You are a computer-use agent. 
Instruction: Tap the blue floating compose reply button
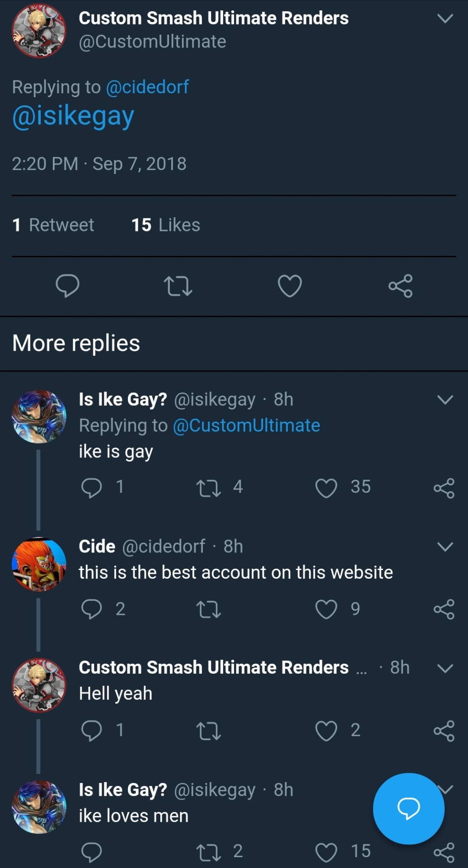coord(408,808)
